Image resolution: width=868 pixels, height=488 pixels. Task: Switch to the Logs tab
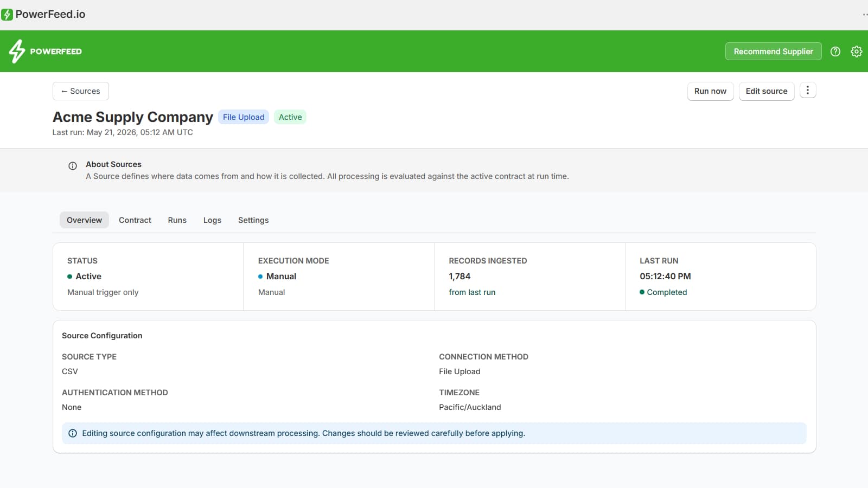tap(212, 220)
